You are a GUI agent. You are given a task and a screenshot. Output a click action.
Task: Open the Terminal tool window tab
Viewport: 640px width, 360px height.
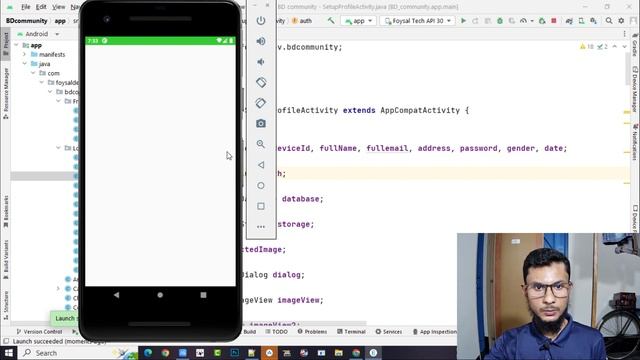click(351, 331)
